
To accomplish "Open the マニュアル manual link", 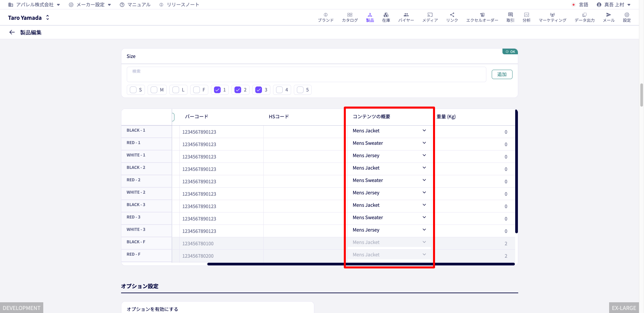I will (x=136, y=5).
